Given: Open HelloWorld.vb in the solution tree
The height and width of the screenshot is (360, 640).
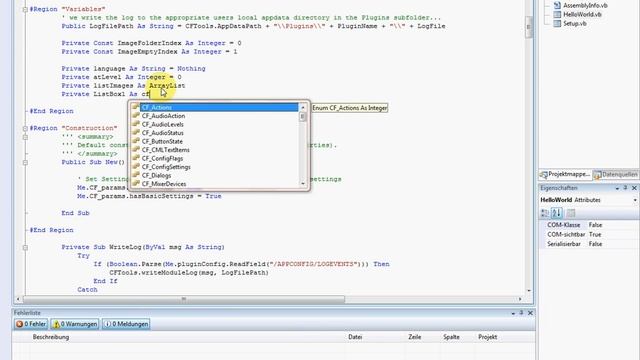Looking at the screenshot, I should click(582, 15).
